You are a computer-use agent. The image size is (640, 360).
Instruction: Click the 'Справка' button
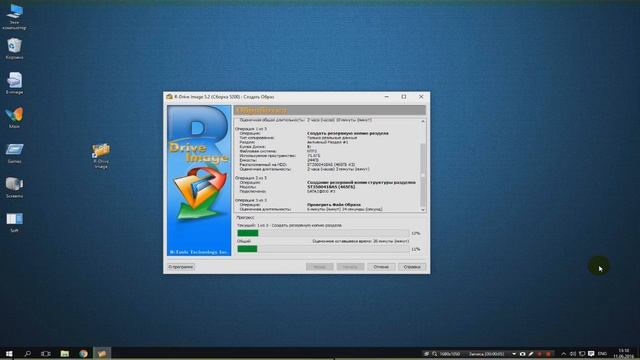412,267
